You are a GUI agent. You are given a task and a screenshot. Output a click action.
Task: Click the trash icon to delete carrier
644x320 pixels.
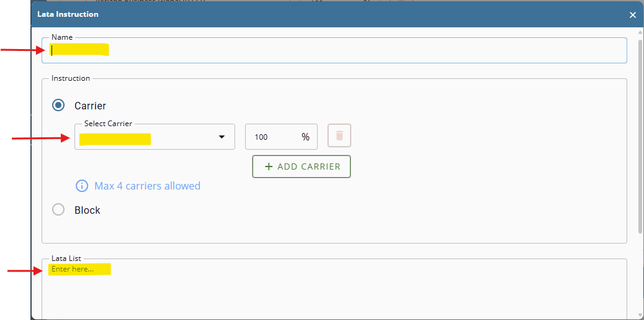339,136
